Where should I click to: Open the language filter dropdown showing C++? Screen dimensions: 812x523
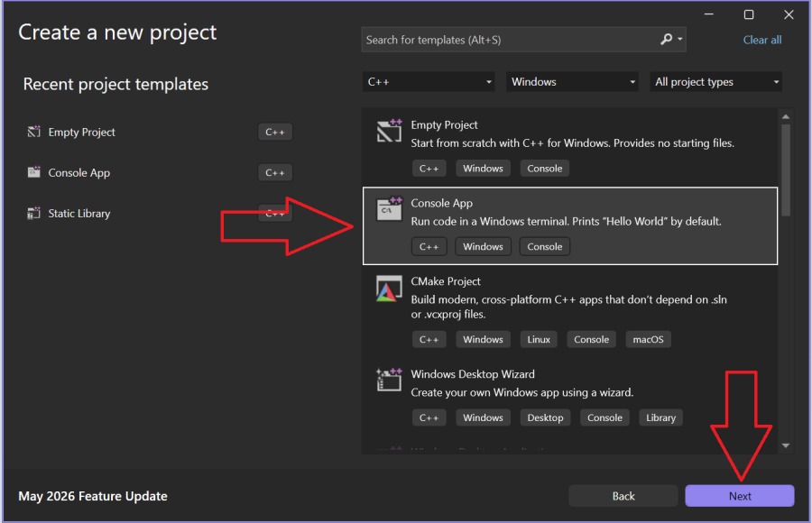click(429, 82)
